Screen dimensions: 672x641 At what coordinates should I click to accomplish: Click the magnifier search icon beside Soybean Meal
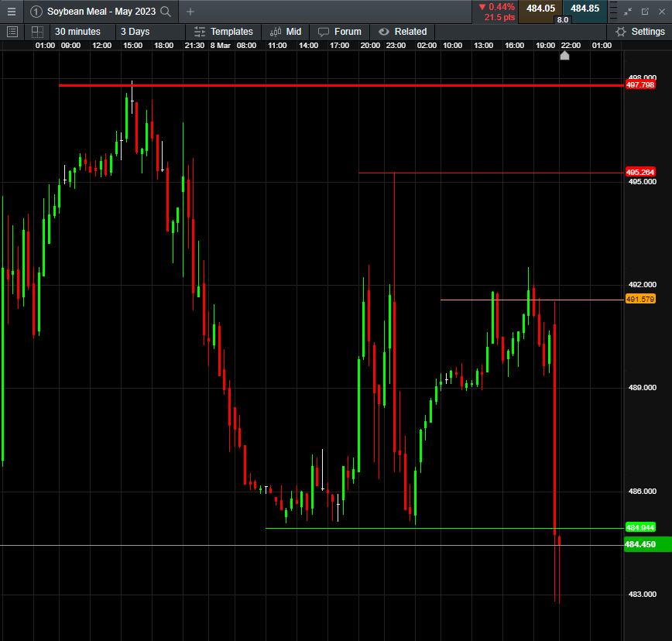tap(166, 12)
